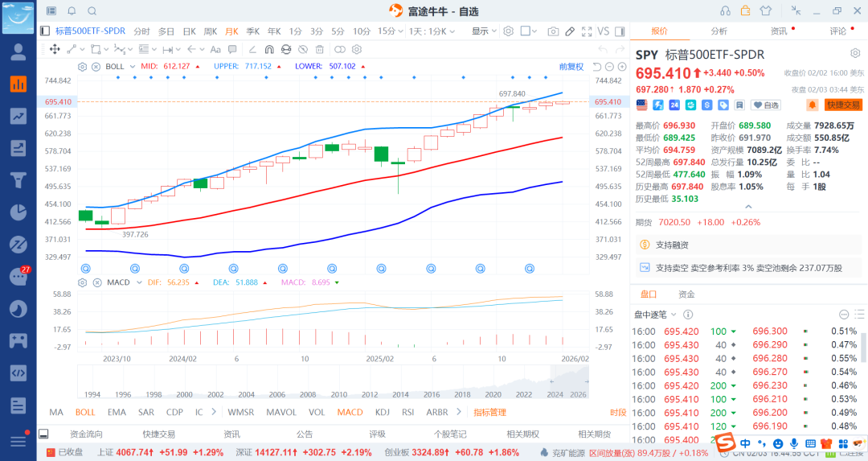Open 相关期权 related options

(x=522, y=434)
